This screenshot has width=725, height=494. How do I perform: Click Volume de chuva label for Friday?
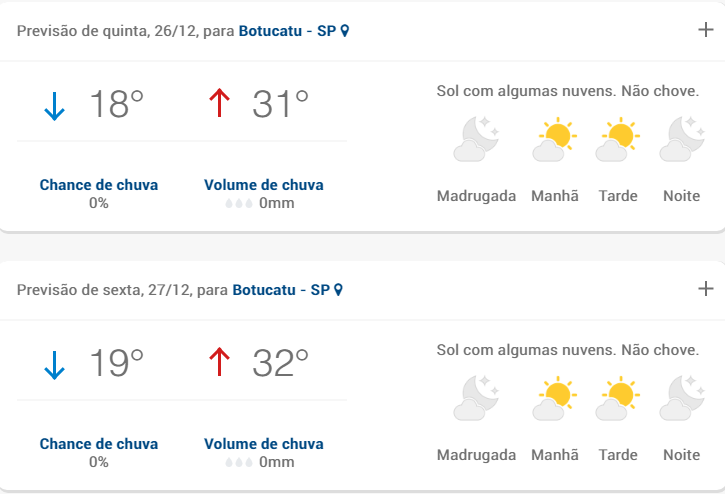(264, 444)
